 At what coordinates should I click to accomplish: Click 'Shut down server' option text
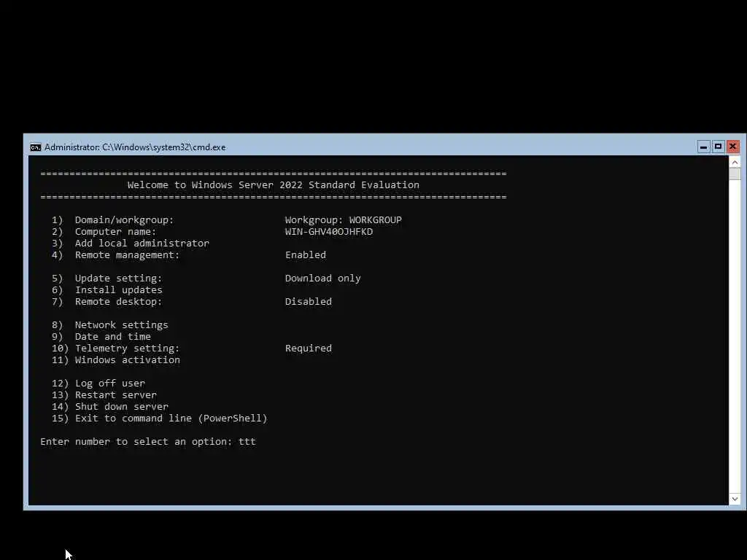tap(122, 407)
